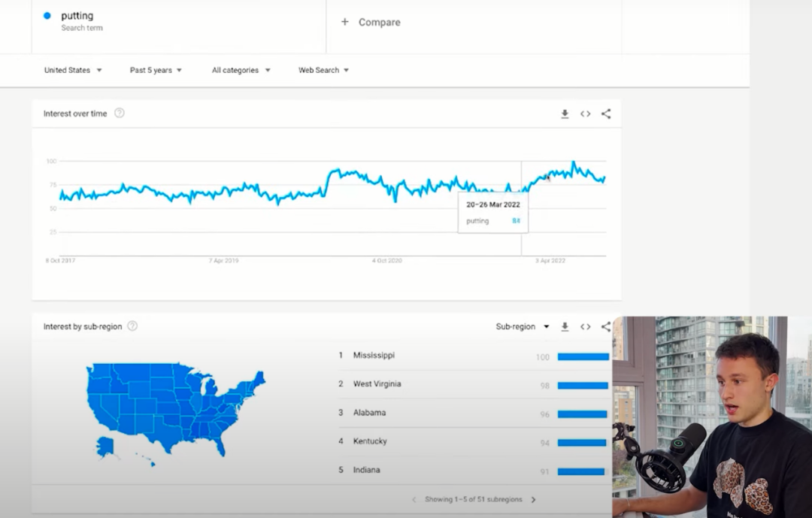
Task: Share the Interest by sub-region card
Action: (606, 326)
